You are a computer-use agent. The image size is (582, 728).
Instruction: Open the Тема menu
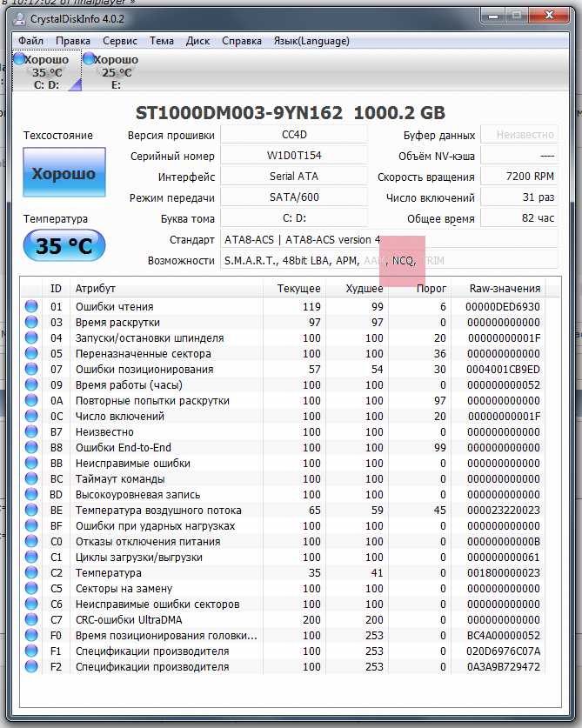click(x=161, y=41)
